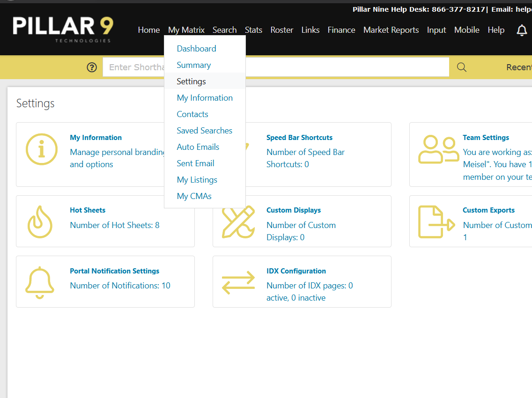
Task: Click the Custom Displays pencil icon
Action: (238, 222)
